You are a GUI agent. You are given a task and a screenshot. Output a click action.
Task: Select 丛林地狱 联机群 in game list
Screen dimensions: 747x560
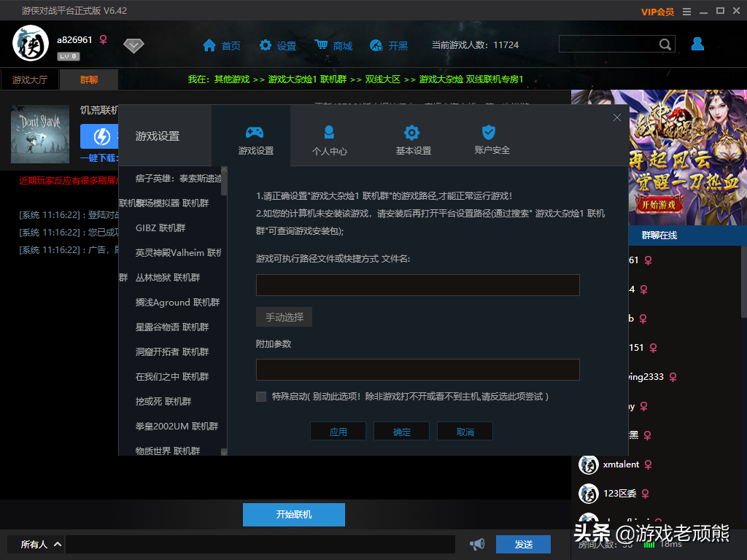coord(168,278)
